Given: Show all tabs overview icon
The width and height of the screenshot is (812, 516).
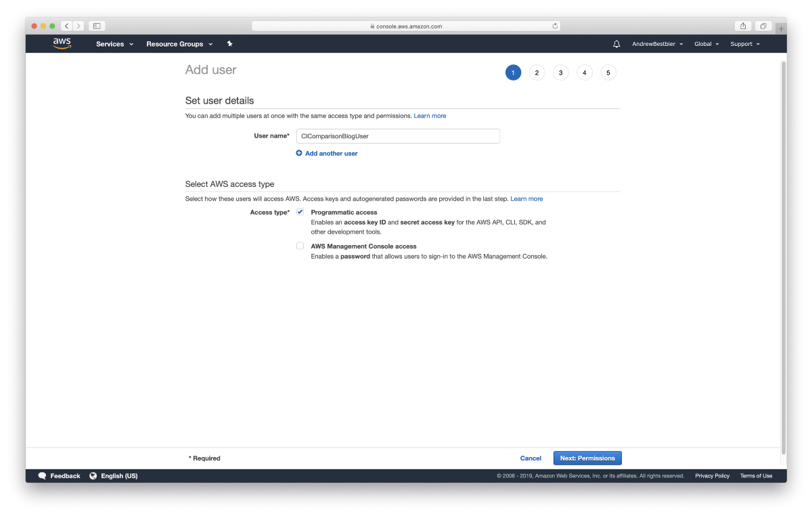Looking at the screenshot, I should [763, 26].
